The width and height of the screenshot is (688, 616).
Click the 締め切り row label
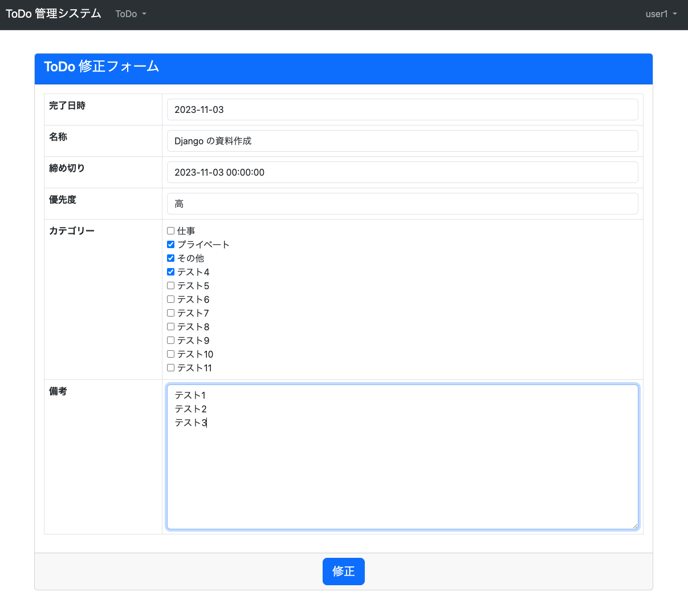67,168
